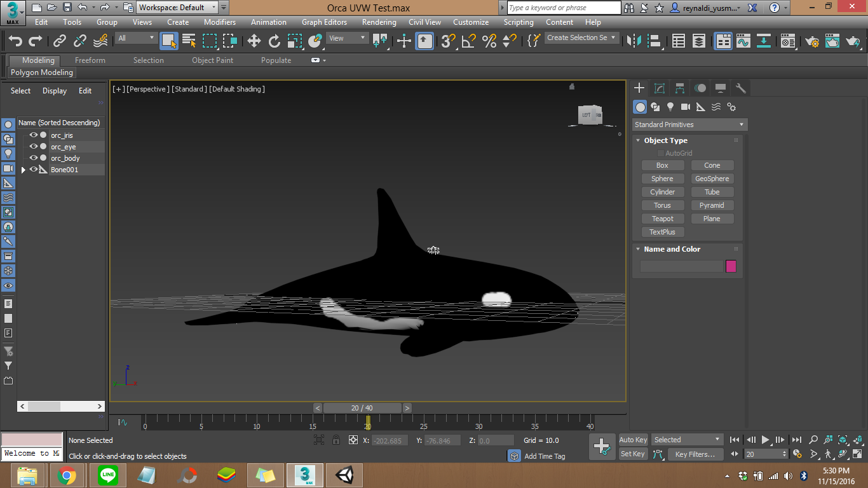
Task: Enable Auto Key animation mode
Action: point(633,439)
